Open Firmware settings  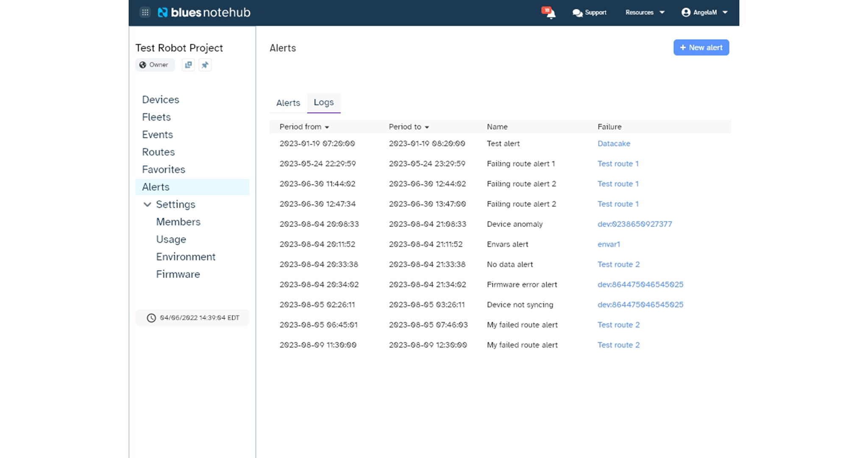point(178,274)
